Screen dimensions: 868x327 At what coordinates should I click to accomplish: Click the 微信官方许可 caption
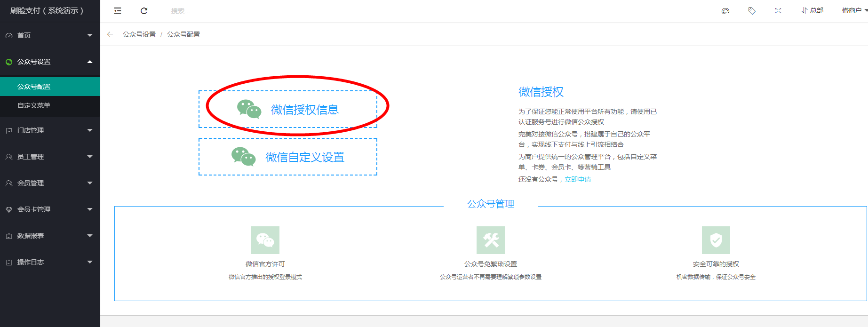(x=265, y=264)
